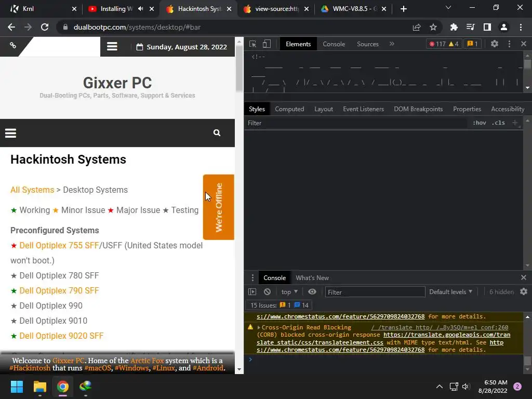This screenshot has height=399, width=532.
Task: Open DevTools three-dot customize menu
Action: pyautogui.click(x=509, y=44)
